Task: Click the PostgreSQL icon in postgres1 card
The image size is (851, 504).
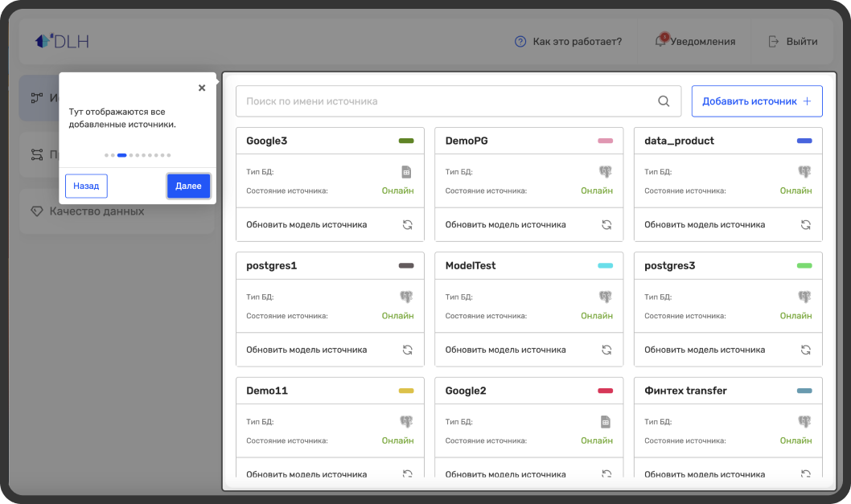Action: coord(406,297)
